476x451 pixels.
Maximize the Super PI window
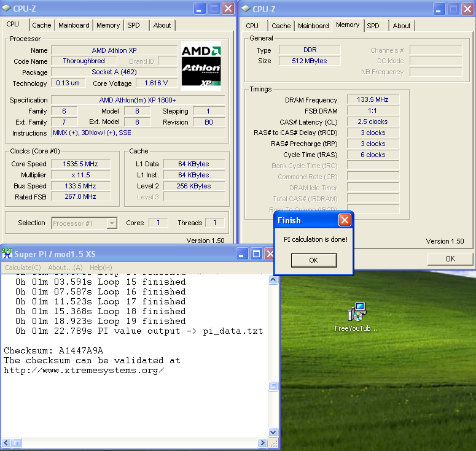256,254
